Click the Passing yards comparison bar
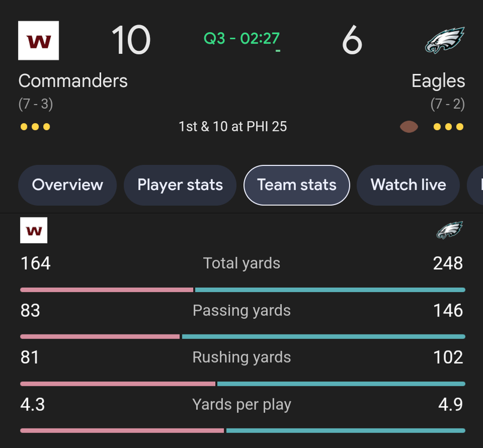 (x=242, y=337)
